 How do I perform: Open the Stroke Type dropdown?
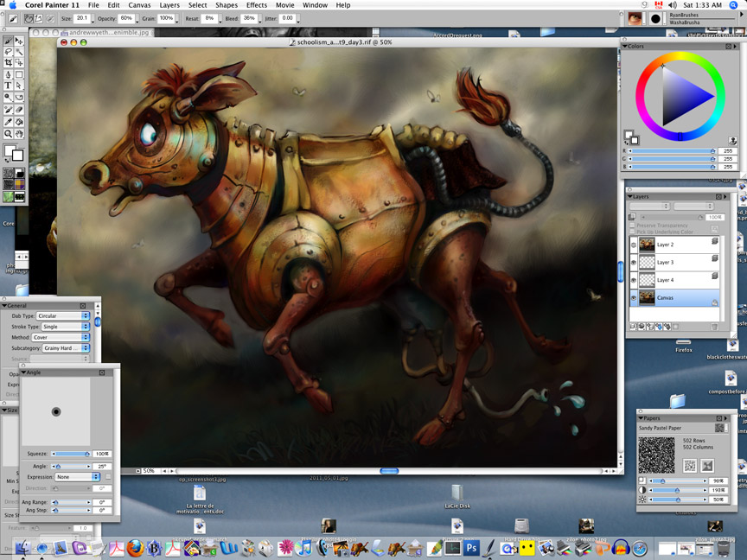65,327
